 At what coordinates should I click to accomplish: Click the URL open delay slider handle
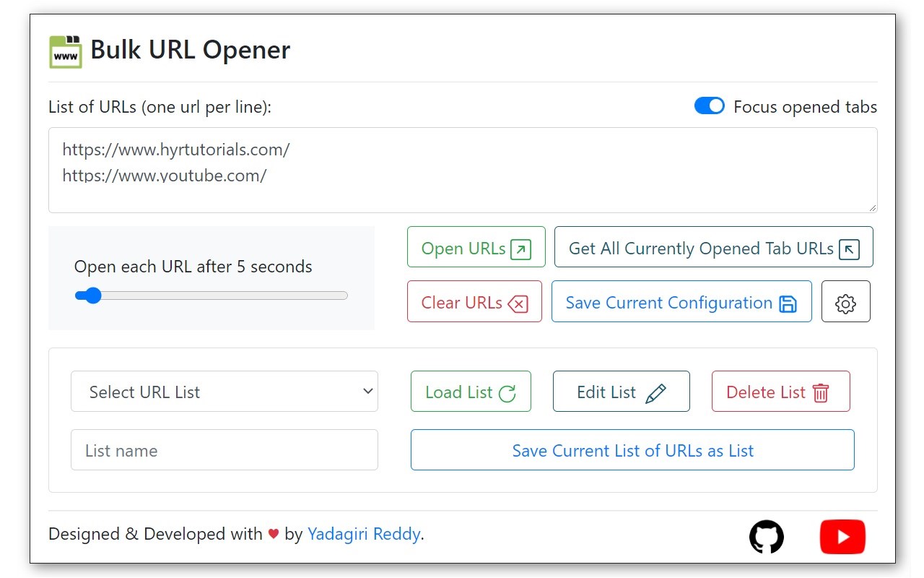(x=92, y=296)
